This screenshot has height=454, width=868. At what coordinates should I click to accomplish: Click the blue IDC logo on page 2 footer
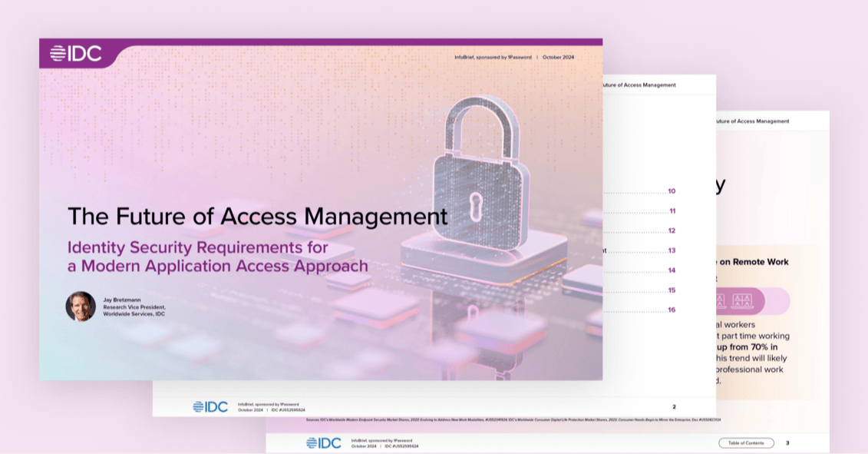pyautogui.click(x=210, y=406)
